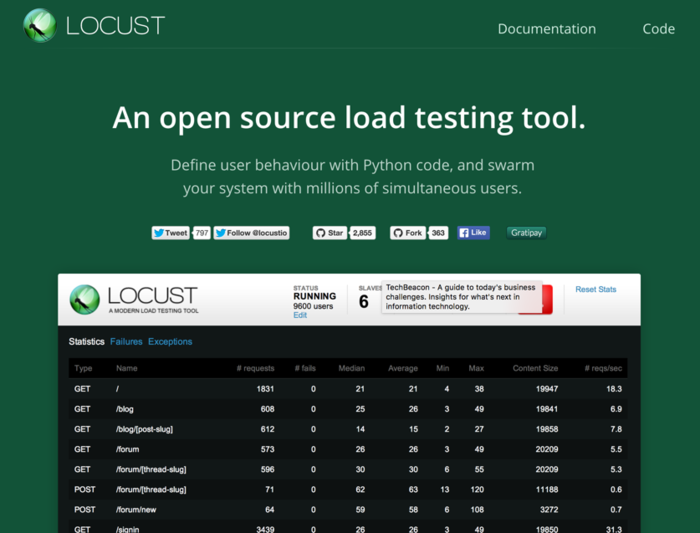
Task: Click requests value 3439
Action: 265,529
